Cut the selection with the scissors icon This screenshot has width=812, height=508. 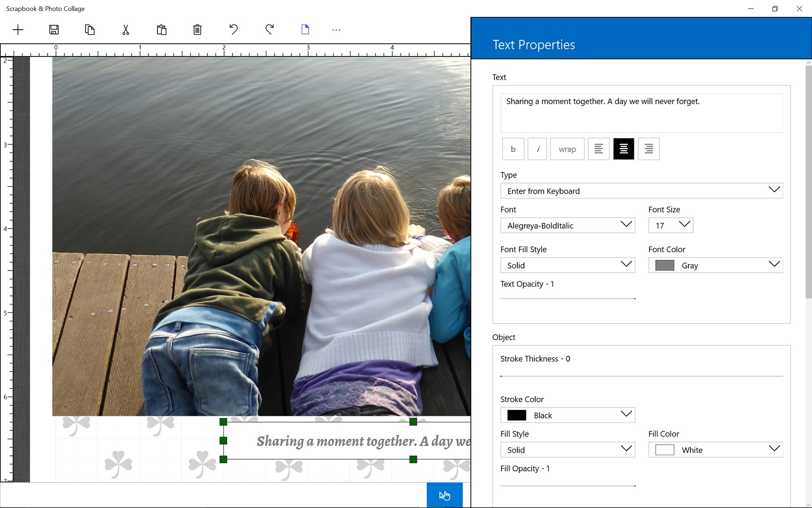pos(125,30)
